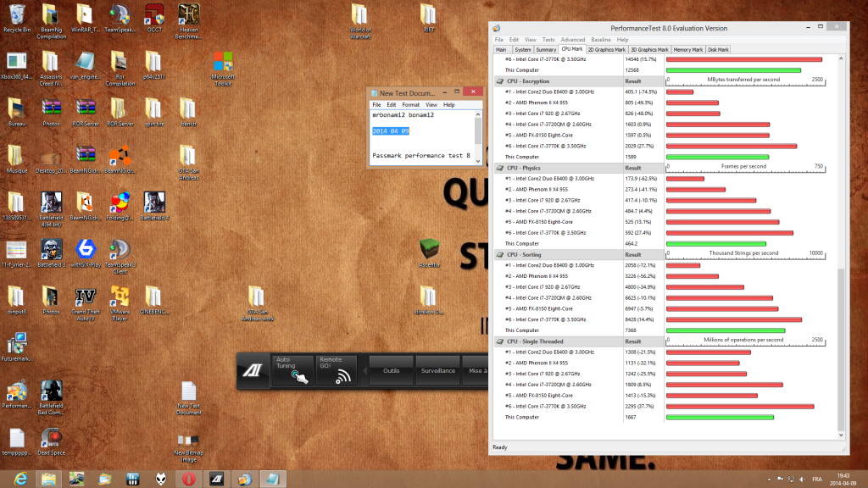This screenshot has height=488, width=868.
Task: Launch withSIX-Play desktop shortcut
Action: pos(86,253)
